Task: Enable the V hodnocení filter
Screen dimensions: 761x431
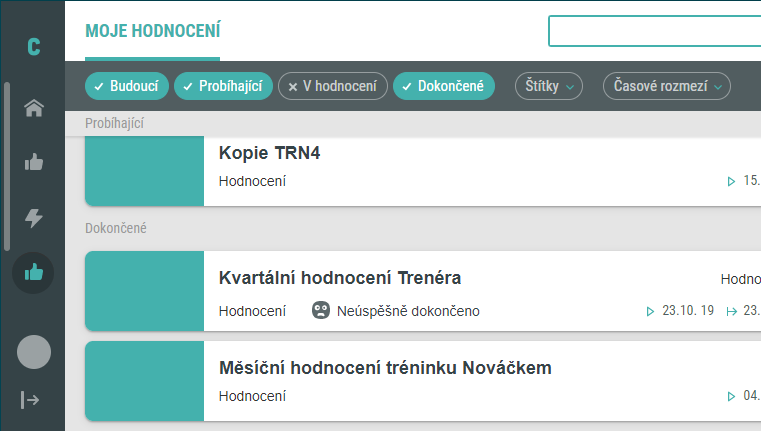Action: (x=333, y=86)
